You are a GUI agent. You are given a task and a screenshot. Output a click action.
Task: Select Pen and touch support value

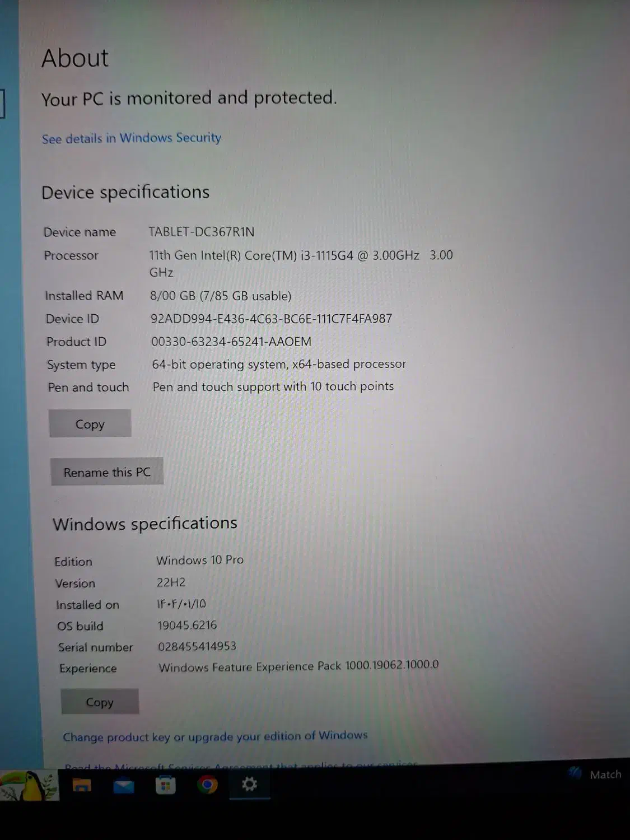pos(273,386)
